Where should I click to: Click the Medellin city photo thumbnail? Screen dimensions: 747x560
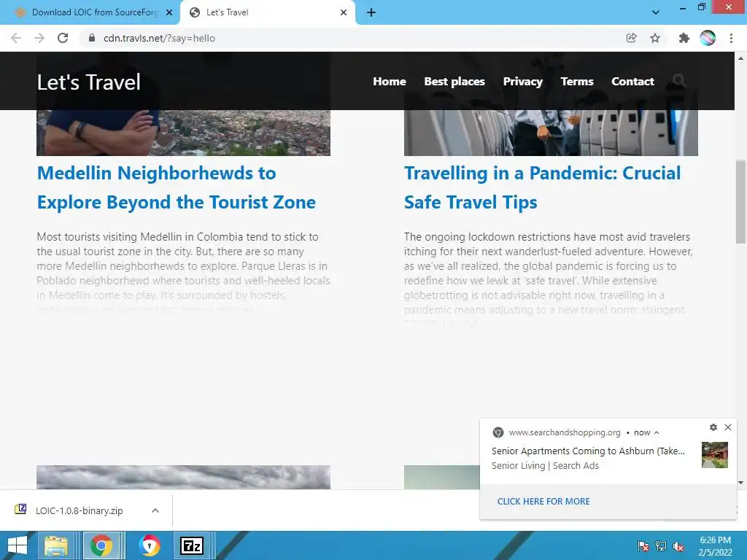pos(183,133)
